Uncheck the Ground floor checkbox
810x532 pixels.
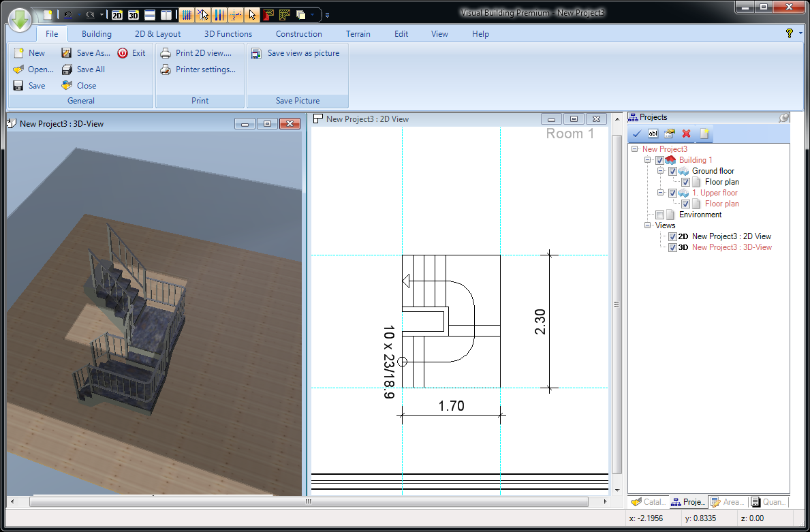click(x=672, y=171)
